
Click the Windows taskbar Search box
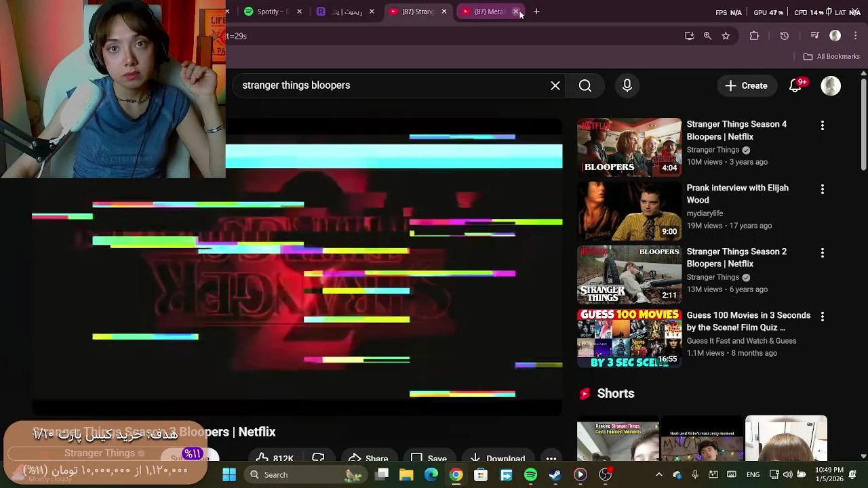coord(307,474)
